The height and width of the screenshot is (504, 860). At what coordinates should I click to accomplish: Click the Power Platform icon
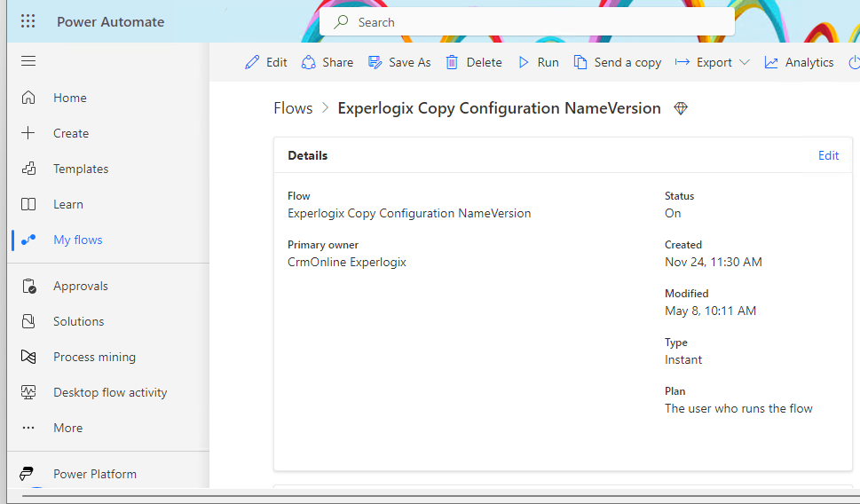pos(27,473)
